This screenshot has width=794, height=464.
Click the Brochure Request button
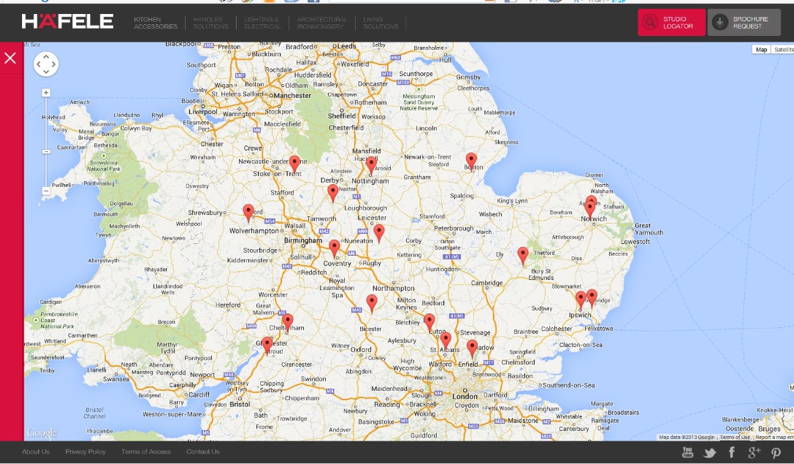[744, 22]
